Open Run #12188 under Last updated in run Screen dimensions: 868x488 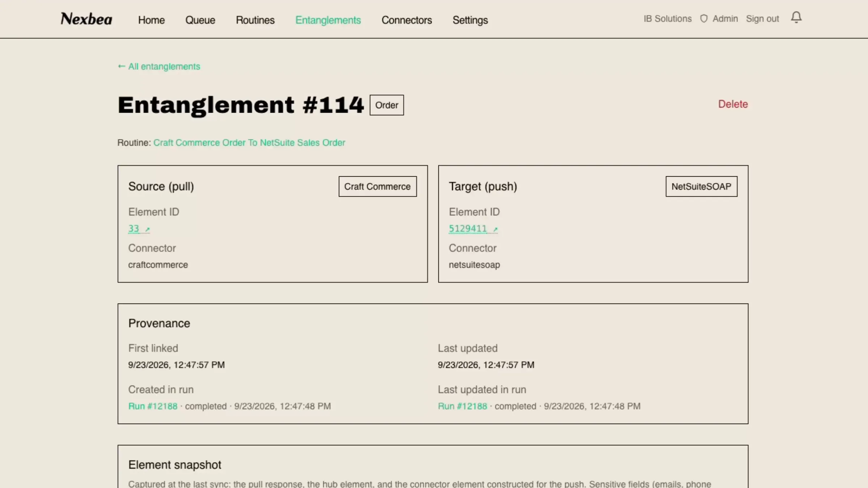[x=462, y=406]
